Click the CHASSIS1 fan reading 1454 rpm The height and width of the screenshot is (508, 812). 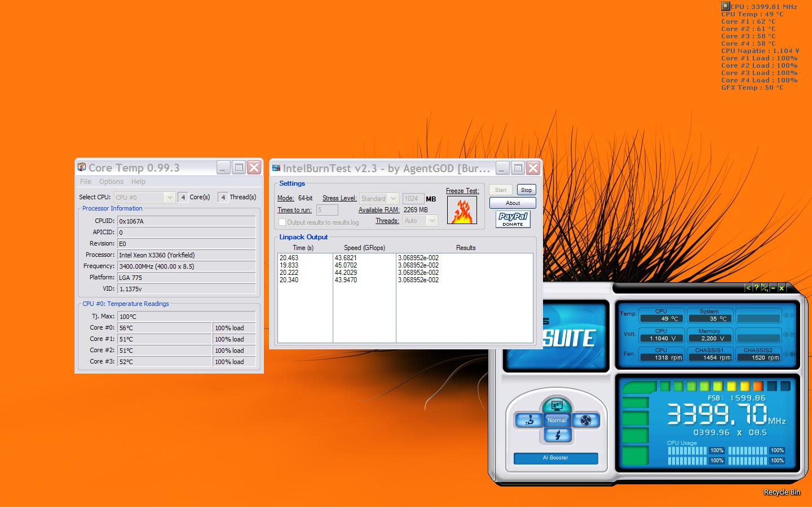(709, 357)
